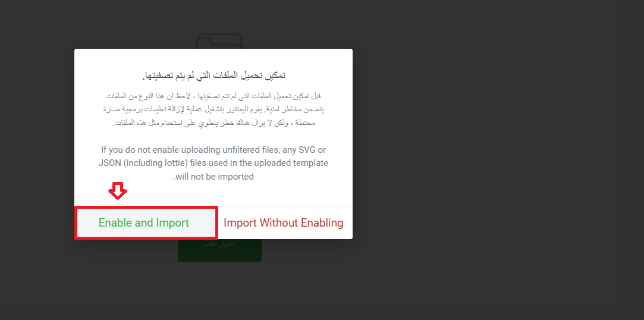Click the first line of Arabic warning text
Viewport: 644px width, 320px height.
click(x=213, y=96)
